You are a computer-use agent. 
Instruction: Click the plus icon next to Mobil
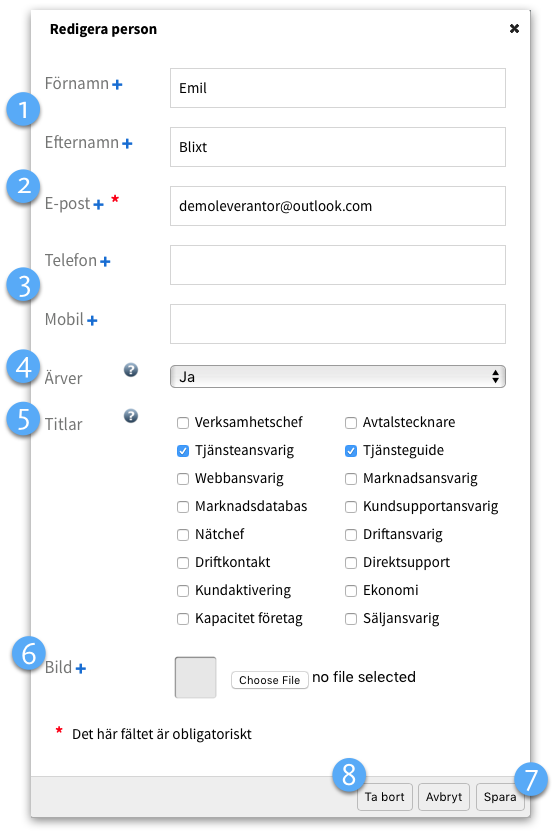[x=92, y=321]
